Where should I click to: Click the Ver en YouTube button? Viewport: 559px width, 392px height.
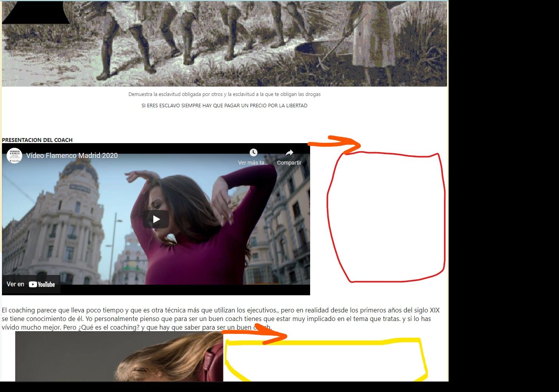(x=31, y=284)
